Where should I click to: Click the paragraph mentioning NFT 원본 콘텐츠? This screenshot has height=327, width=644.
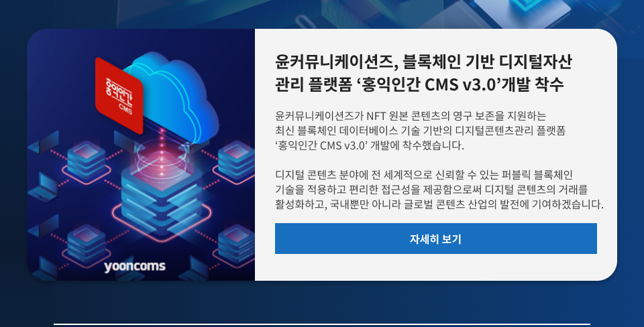(420, 131)
